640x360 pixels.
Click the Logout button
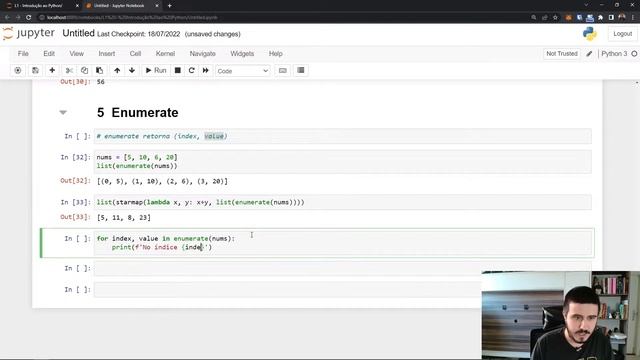(x=622, y=34)
